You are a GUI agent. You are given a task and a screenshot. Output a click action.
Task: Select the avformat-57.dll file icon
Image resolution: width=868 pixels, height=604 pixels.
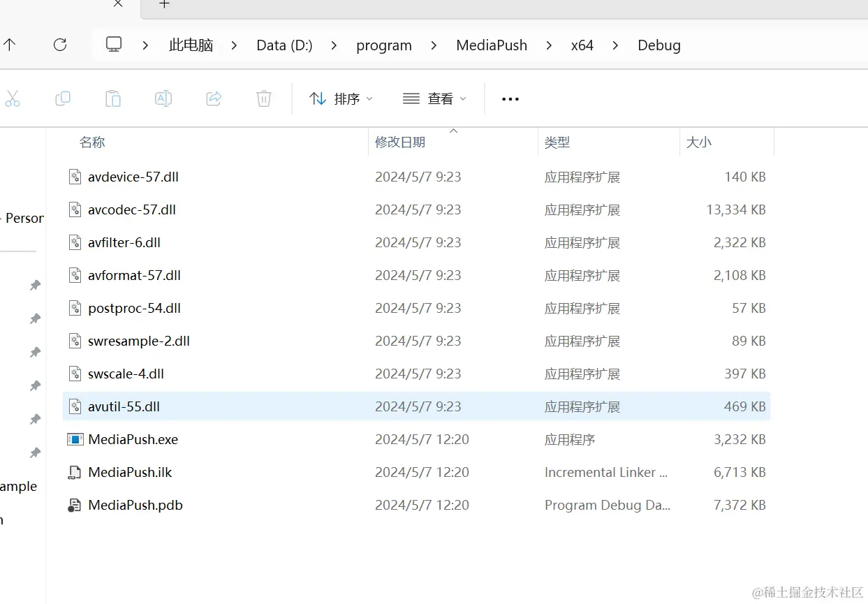[x=75, y=275]
